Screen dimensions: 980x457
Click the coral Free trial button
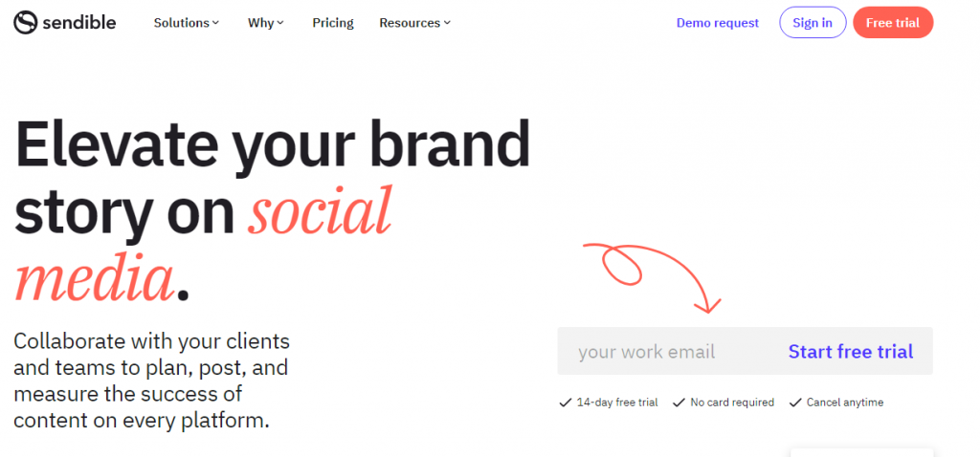[893, 23]
